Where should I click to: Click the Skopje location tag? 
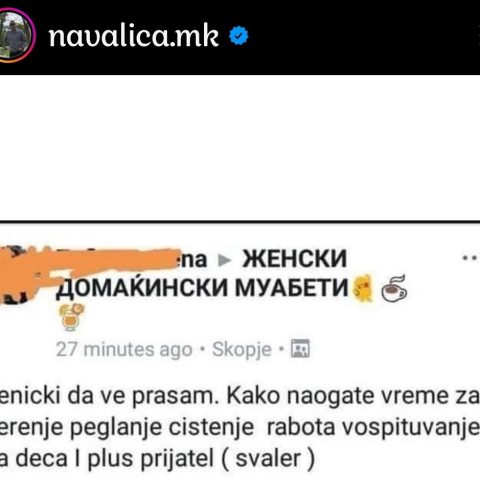pyautogui.click(x=242, y=350)
